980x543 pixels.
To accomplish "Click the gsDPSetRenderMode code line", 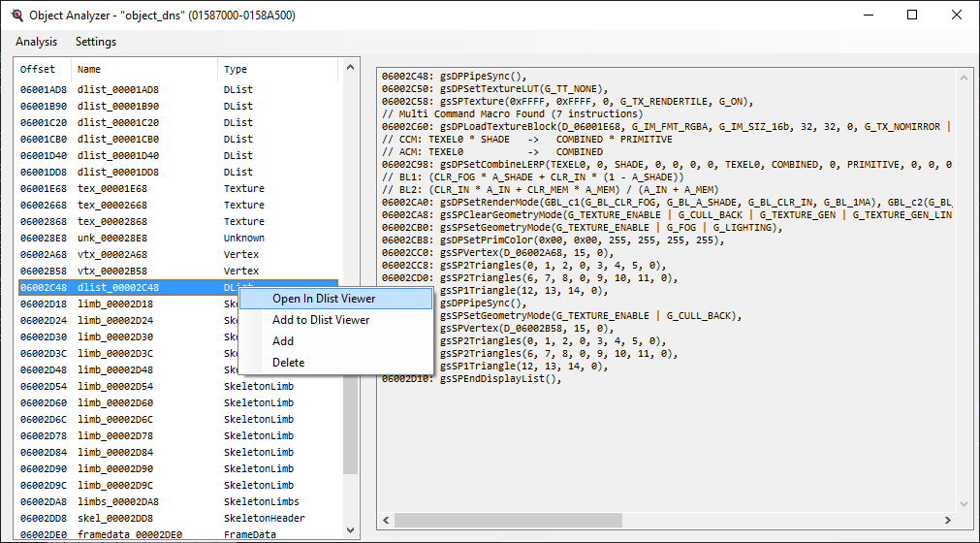I will [666, 203].
